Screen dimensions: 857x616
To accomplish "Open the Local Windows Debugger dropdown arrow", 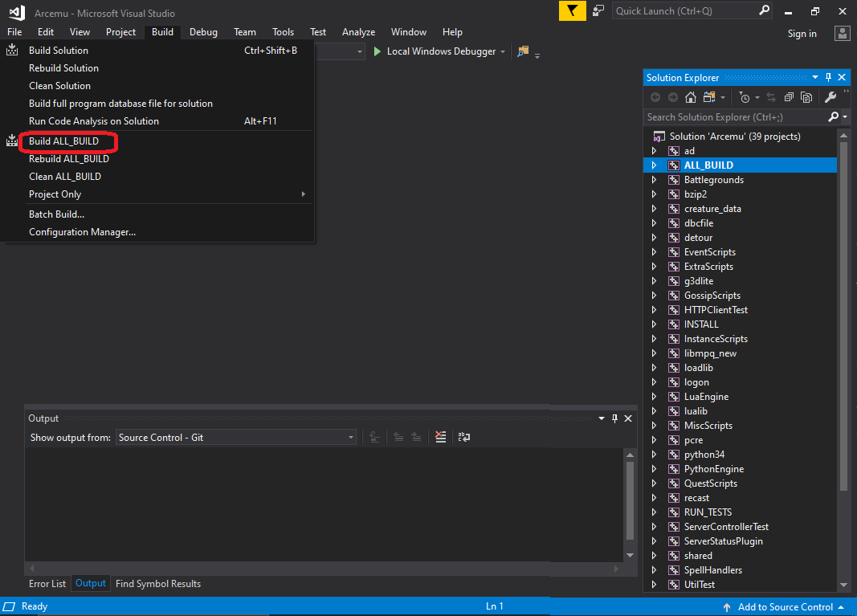I will (504, 51).
